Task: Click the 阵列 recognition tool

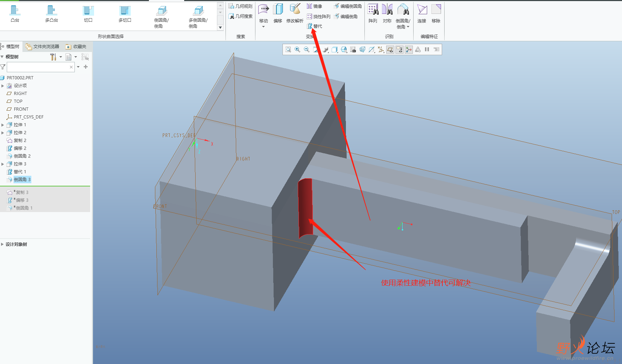Action: [373, 14]
